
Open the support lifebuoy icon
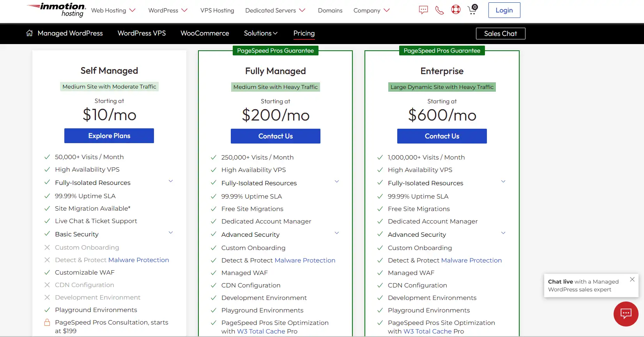point(455,10)
